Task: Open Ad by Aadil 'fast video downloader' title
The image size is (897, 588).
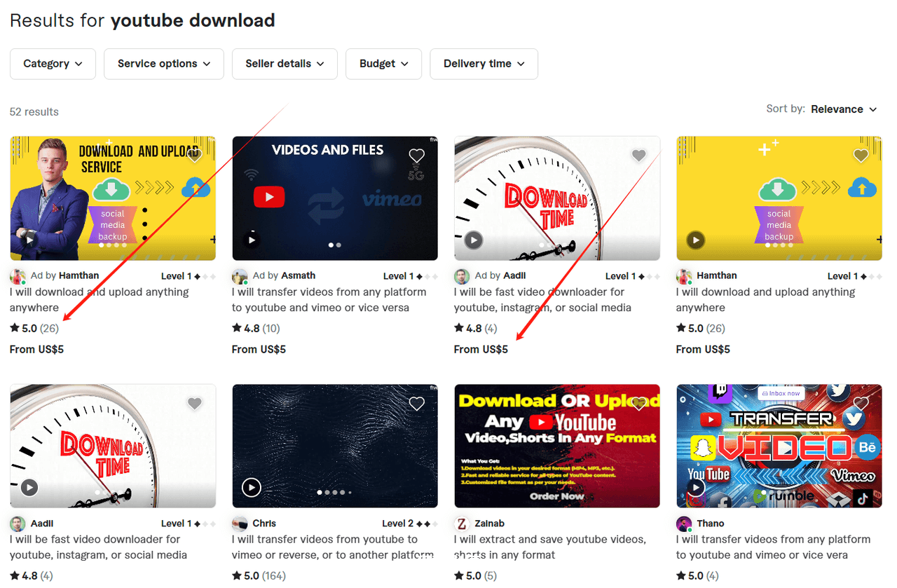Action: pos(542,300)
